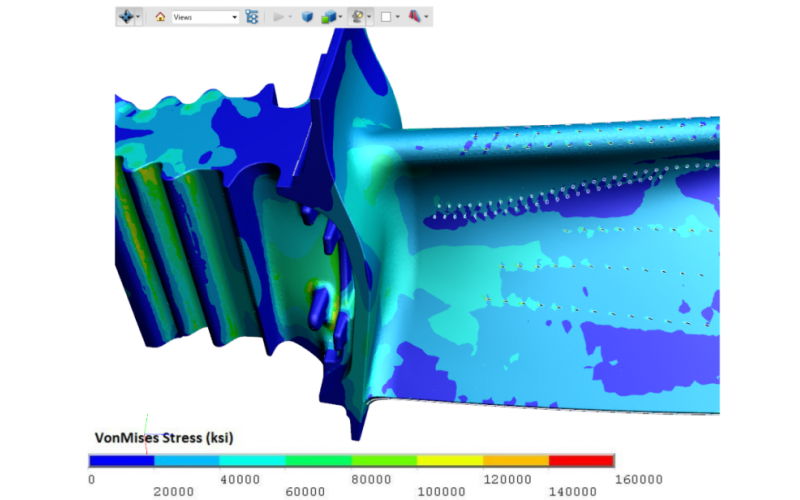Image resolution: width=800 pixels, height=500 pixels.
Task: Click the pan/move navigation tool icon
Action: [126, 17]
